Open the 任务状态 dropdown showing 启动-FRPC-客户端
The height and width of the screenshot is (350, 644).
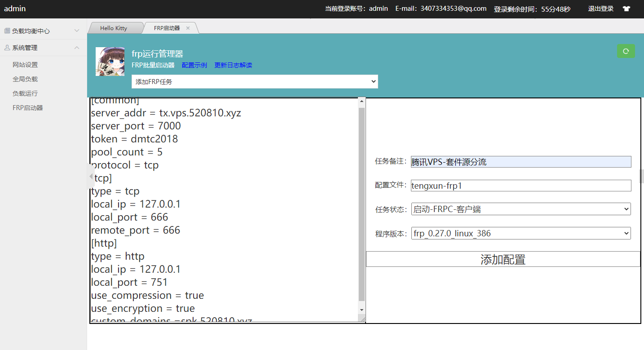(520, 208)
